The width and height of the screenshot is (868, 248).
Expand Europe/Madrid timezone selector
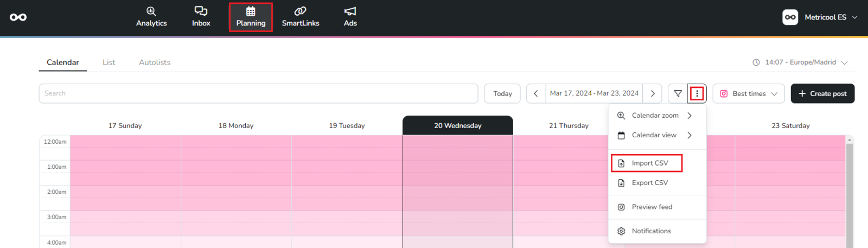coord(801,62)
